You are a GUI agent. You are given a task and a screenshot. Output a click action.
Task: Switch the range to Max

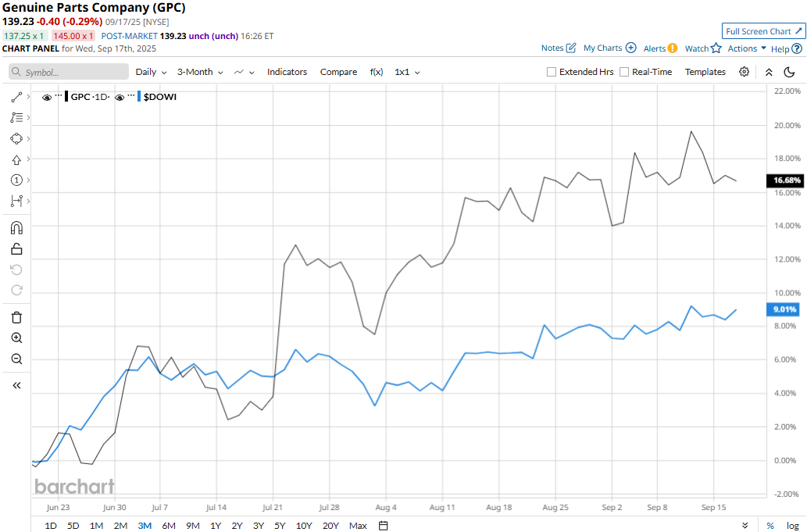[358, 526]
